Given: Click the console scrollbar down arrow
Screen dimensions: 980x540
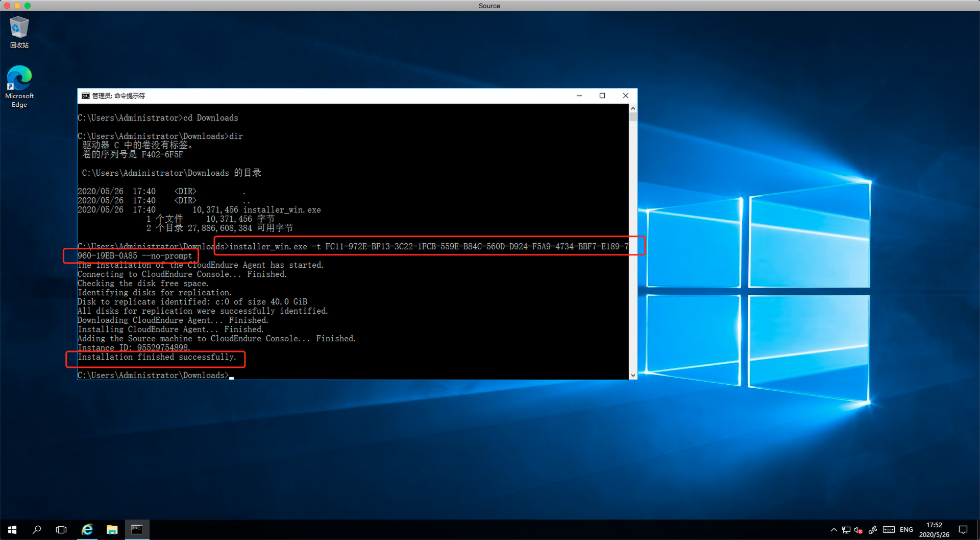Looking at the screenshot, I should point(633,375).
